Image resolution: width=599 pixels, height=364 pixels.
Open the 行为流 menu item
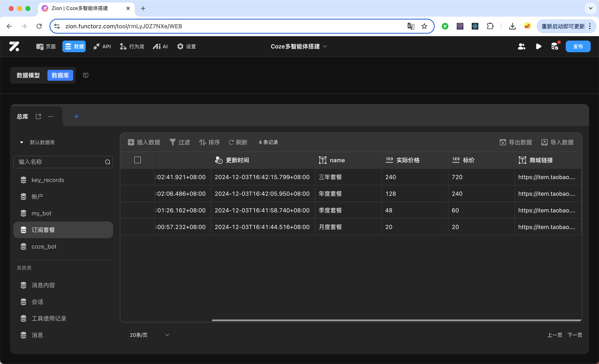pos(132,46)
